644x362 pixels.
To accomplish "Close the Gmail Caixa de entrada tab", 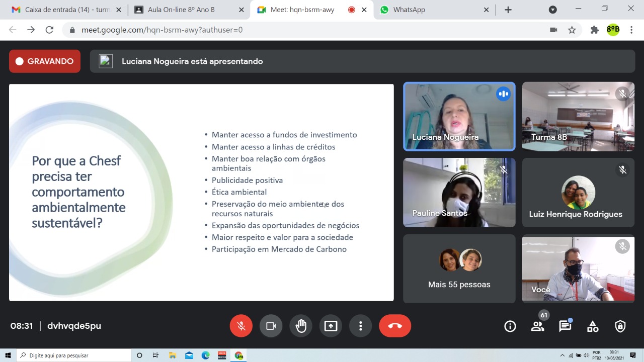I will point(119,10).
